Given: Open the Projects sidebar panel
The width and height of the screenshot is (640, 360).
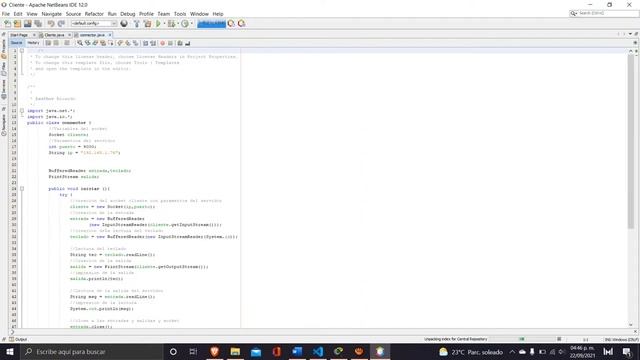Looking at the screenshot, I should (x=4, y=49).
